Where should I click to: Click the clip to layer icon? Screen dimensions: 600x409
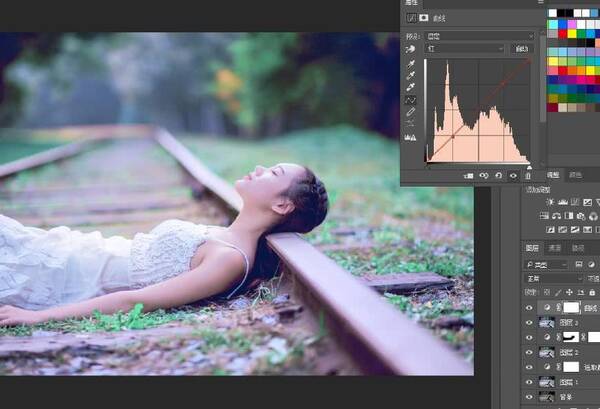tap(468, 176)
